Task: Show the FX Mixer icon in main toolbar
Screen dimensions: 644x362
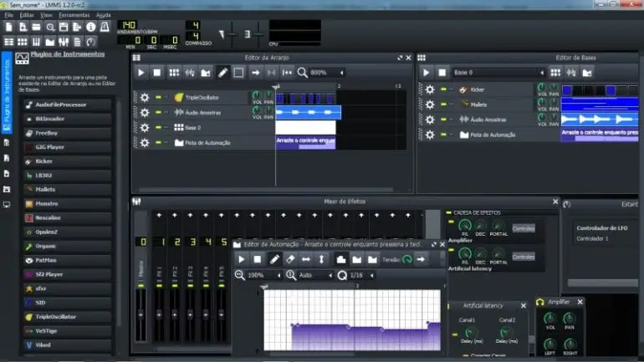Action: coord(64,42)
